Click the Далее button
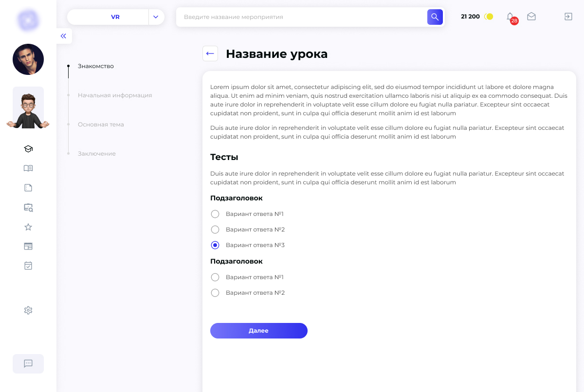The width and height of the screenshot is (584, 392). coord(259,331)
